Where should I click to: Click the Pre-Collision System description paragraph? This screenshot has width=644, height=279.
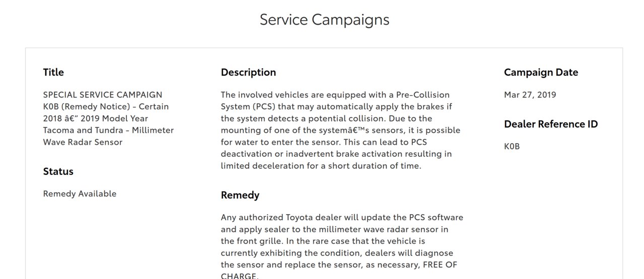(x=340, y=130)
